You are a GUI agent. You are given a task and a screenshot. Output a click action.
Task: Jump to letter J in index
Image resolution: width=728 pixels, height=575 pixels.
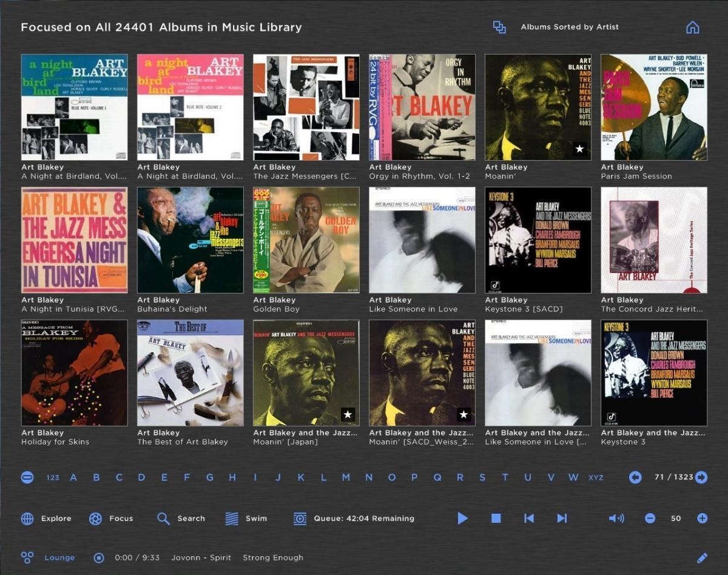pyautogui.click(x=278, y=477)
